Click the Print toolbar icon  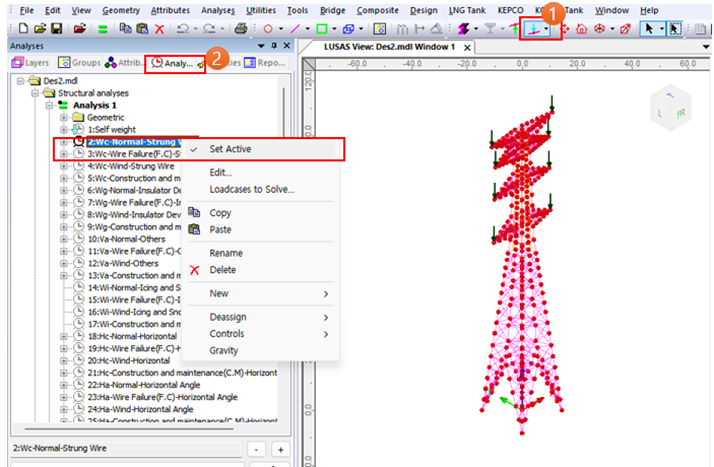tap(241, 29)
